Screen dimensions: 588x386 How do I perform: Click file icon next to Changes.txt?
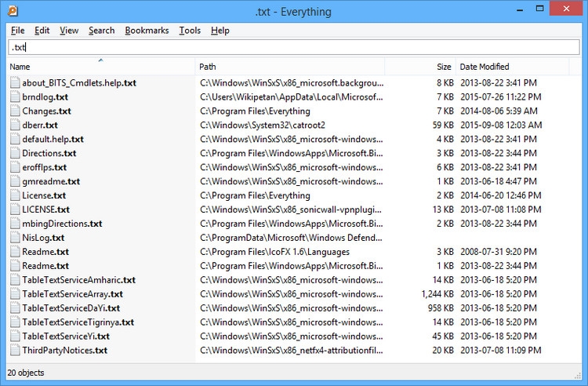[15, 111]
